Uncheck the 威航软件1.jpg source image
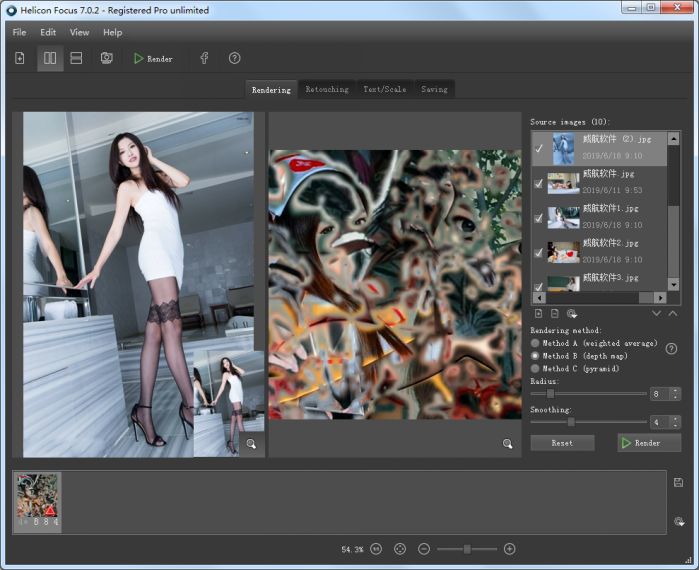This screenshot has width=699, height=570. click(x=539, y=218)
